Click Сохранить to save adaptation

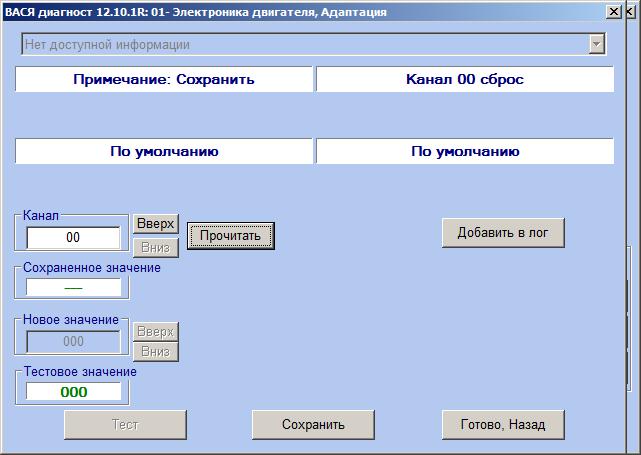(313, 424)
